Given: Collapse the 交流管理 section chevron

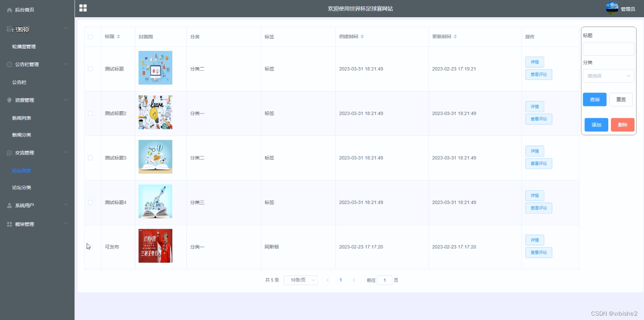Looking at the screenshot, I should [x=66, y=152].
